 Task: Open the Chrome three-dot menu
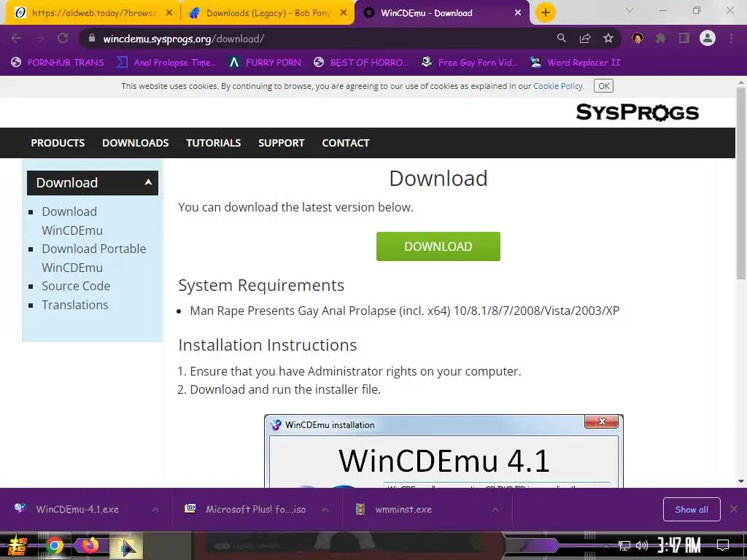click(731, 38)
